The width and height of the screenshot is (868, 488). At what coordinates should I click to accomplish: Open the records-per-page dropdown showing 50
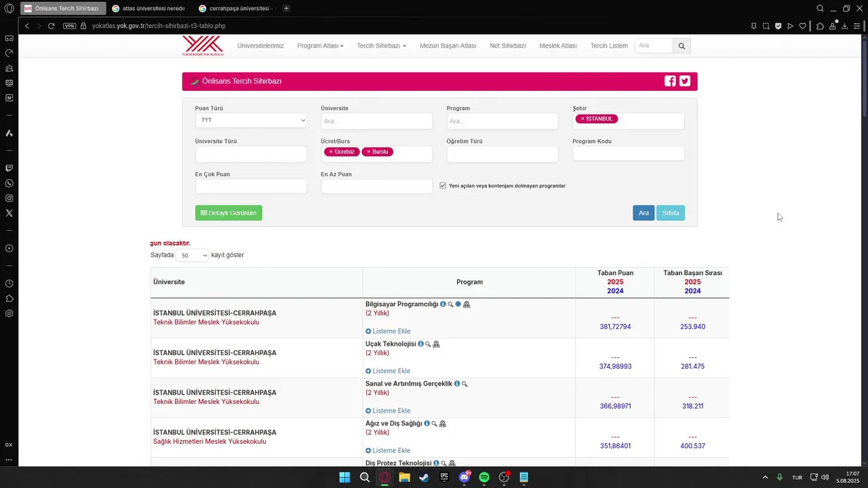(193, 256)
